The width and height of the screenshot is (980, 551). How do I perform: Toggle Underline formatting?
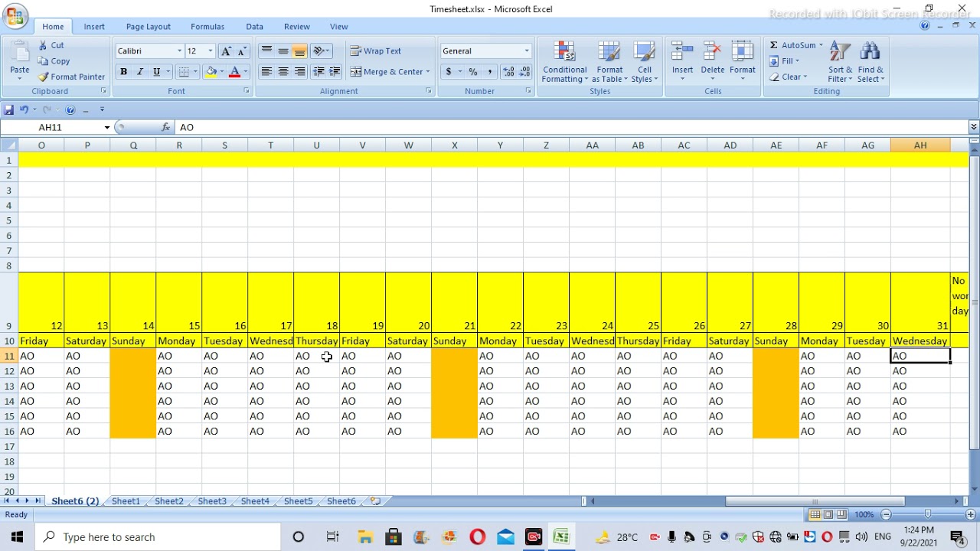pos(157,72)
